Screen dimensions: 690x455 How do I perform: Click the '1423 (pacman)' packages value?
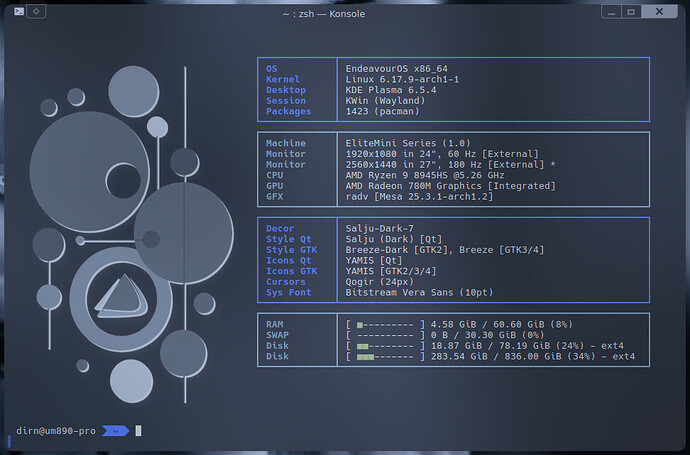pyautogui.click(x=384, y=111)
